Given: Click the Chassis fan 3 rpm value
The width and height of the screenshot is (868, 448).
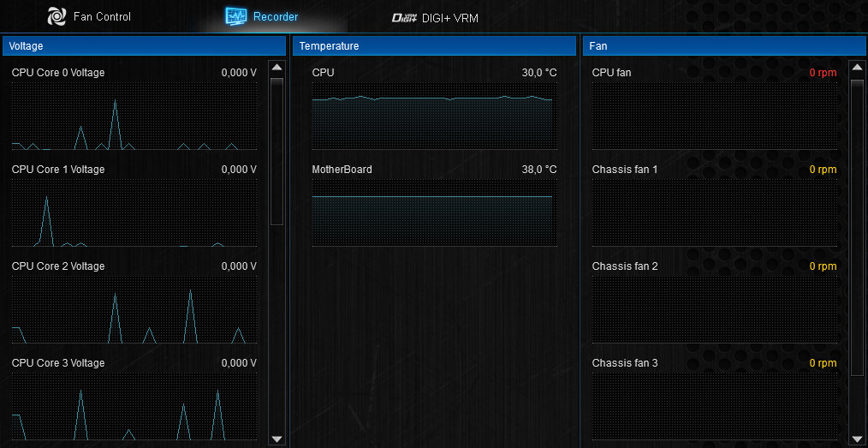Looking at the screenshot, I should tap(823, 363).
